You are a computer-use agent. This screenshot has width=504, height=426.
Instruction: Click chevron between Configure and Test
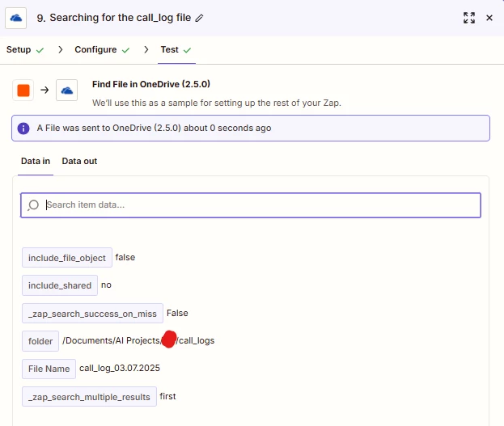click(146, 50)
